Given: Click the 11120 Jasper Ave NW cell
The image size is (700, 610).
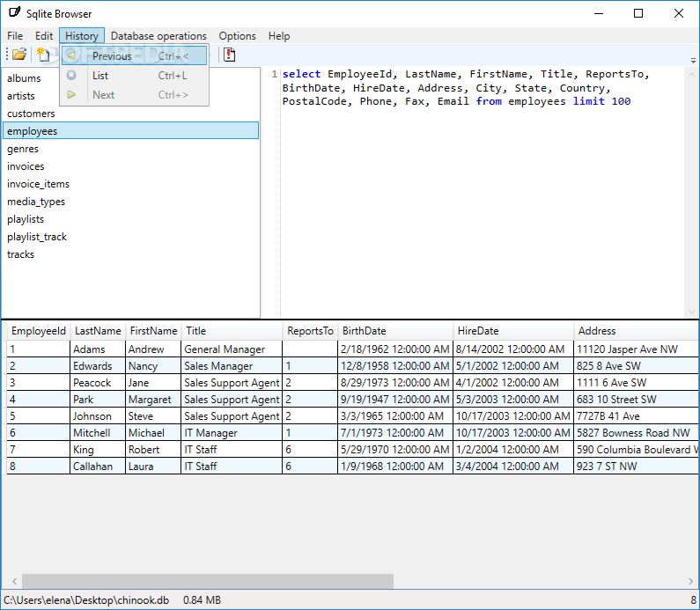Looking at the screenshot, I should point(636,349).
